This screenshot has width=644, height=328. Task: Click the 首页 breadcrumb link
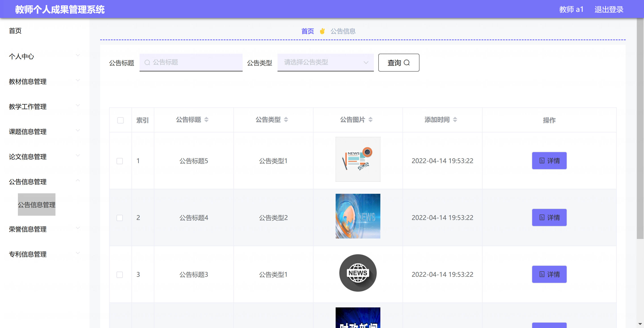[307, 31]
